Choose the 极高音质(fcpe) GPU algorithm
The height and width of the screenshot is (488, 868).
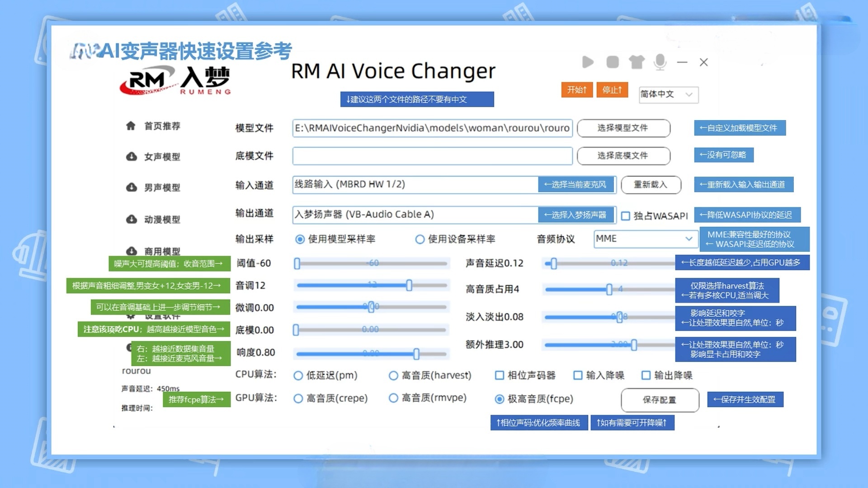point(500,399)
